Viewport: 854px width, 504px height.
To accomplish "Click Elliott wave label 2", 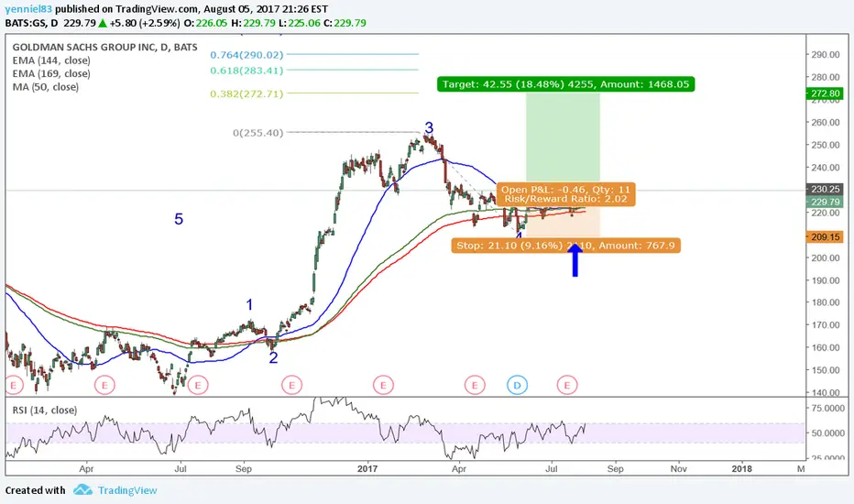I will (x=273, y=357).
